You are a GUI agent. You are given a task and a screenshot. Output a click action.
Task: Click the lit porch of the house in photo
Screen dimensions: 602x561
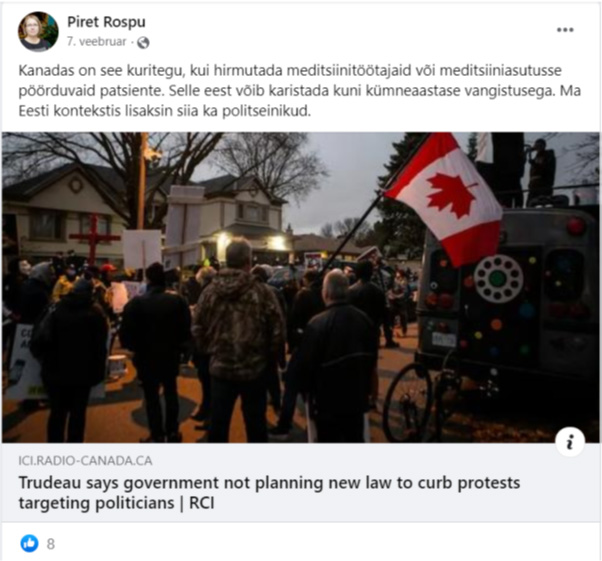[251, 242]
